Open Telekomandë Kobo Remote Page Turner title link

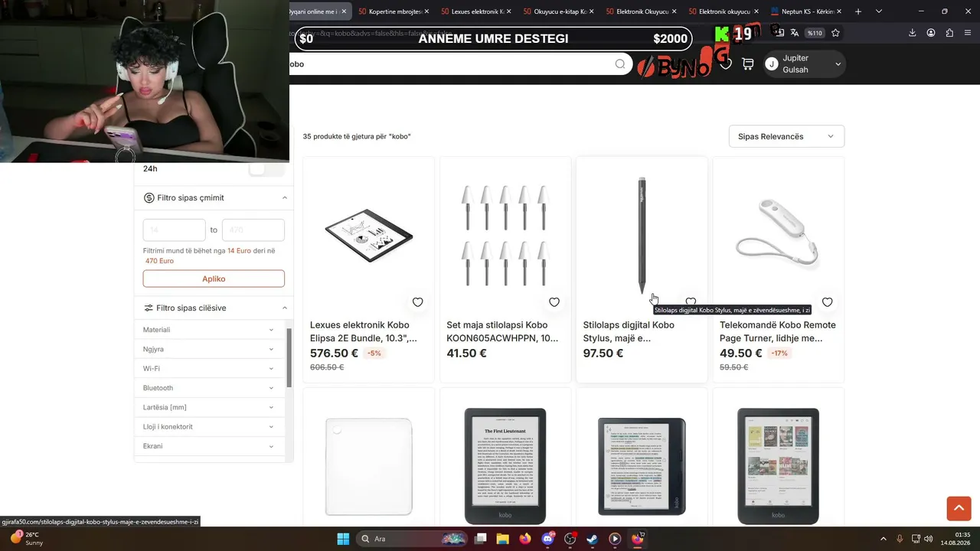pos(778,331)
